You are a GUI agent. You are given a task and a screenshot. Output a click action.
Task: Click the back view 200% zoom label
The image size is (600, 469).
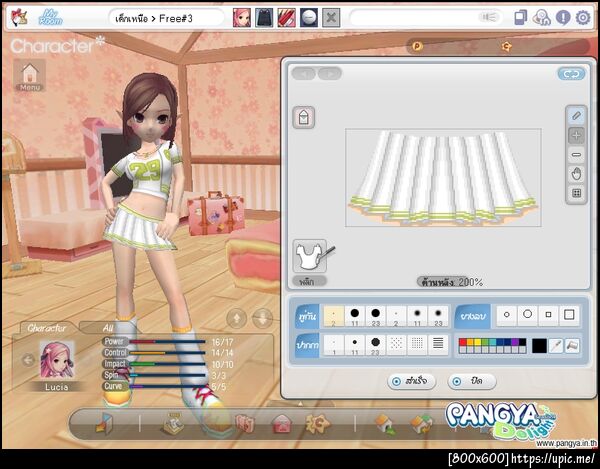click(x=450, y=282)
